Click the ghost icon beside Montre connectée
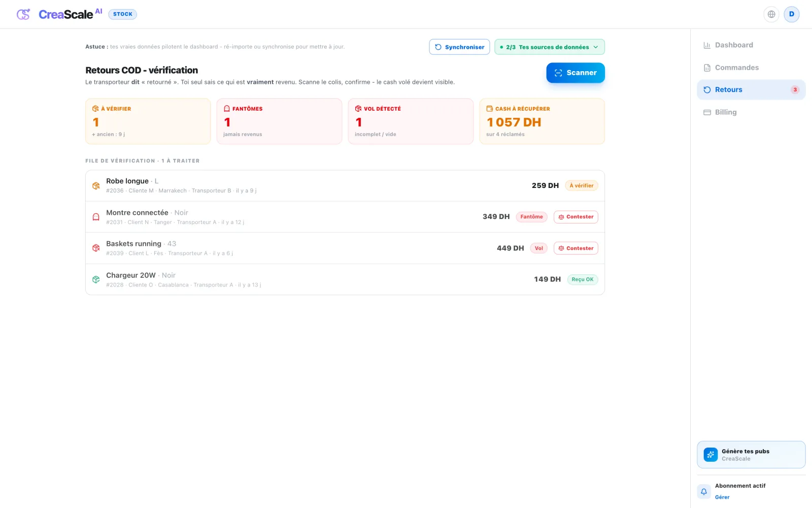Viewport: 812px width, 508px height. [96, 217]
